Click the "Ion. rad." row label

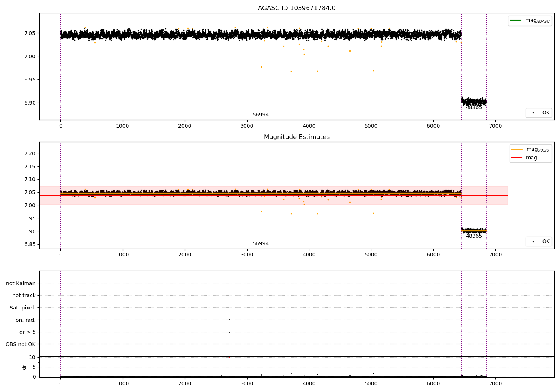pos(25,320)
